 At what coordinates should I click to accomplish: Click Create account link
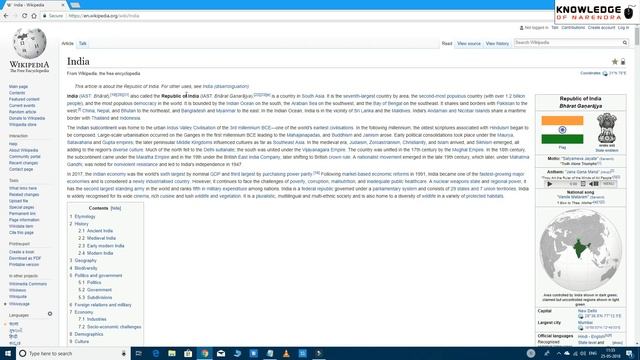[x=601, y=28]
